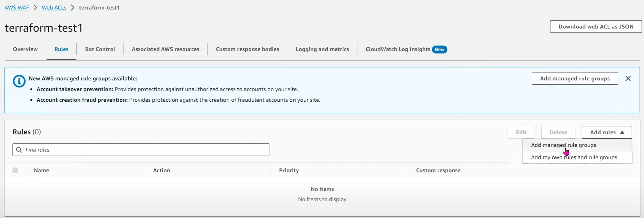The width and height of the screenshot is (644, 218).
Task: Choose Add managed rule groups menu option
Action: point(577,145)
